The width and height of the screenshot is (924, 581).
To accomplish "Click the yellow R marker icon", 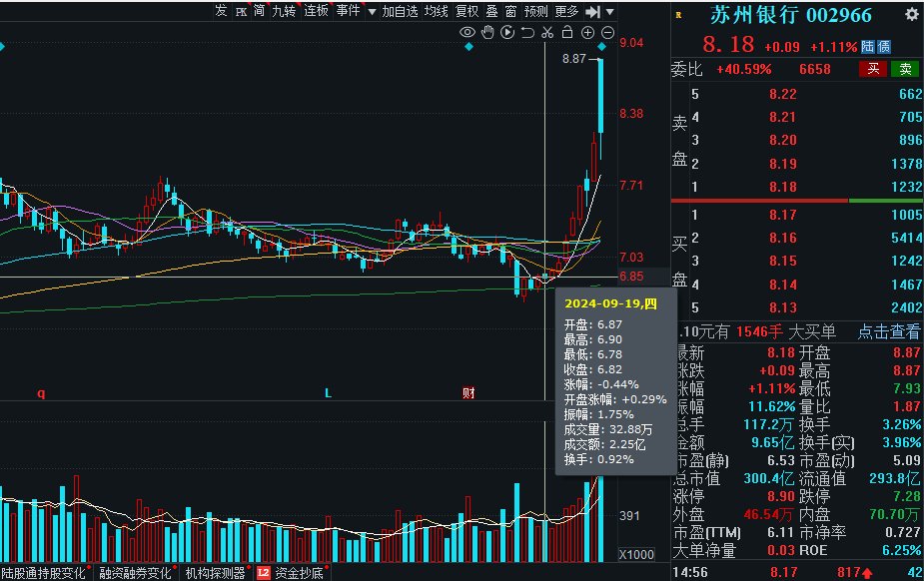I will (x=679, y=15).
